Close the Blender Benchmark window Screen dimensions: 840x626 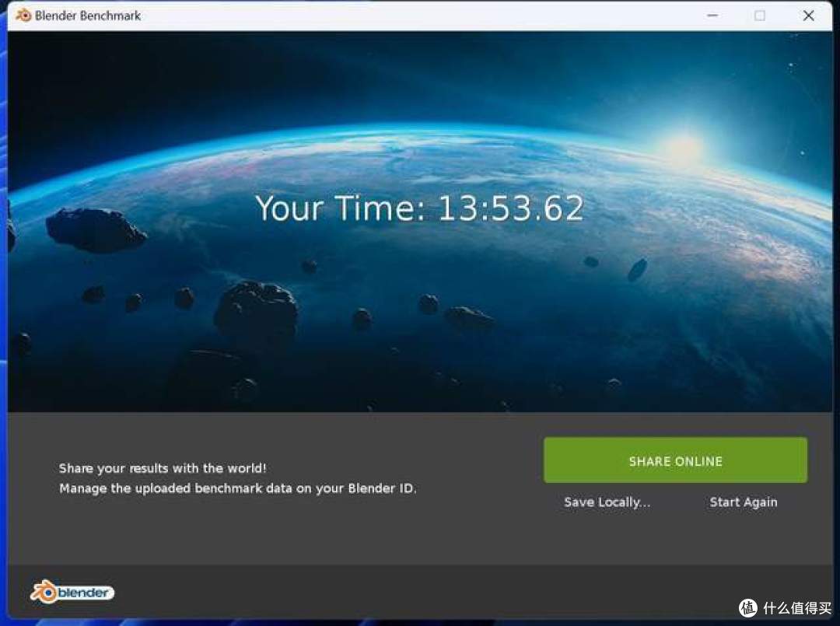point(808,16)
